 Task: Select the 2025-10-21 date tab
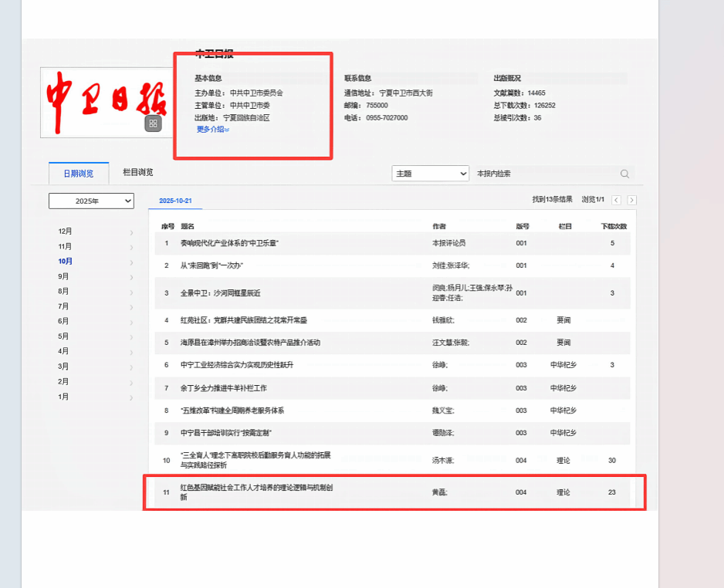[x=175, y=201]
